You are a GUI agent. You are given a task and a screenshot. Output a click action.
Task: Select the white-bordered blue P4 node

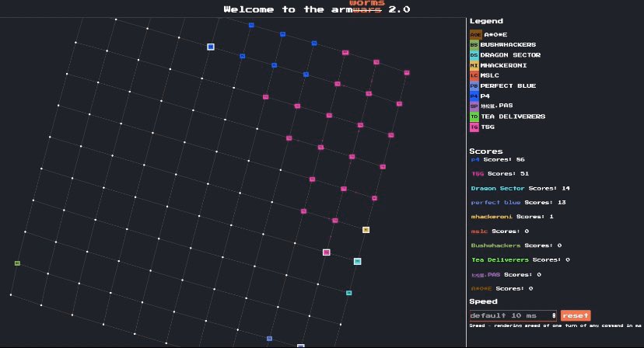(211, 47)
